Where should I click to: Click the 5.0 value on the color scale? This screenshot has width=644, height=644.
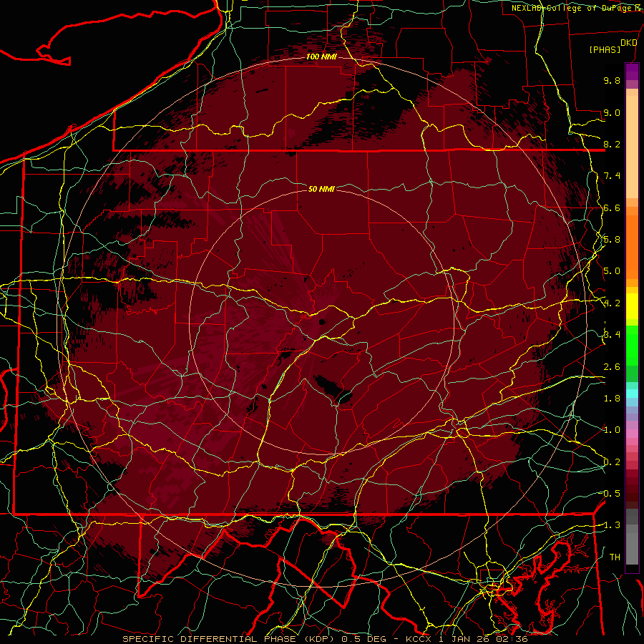pos(612,271)
